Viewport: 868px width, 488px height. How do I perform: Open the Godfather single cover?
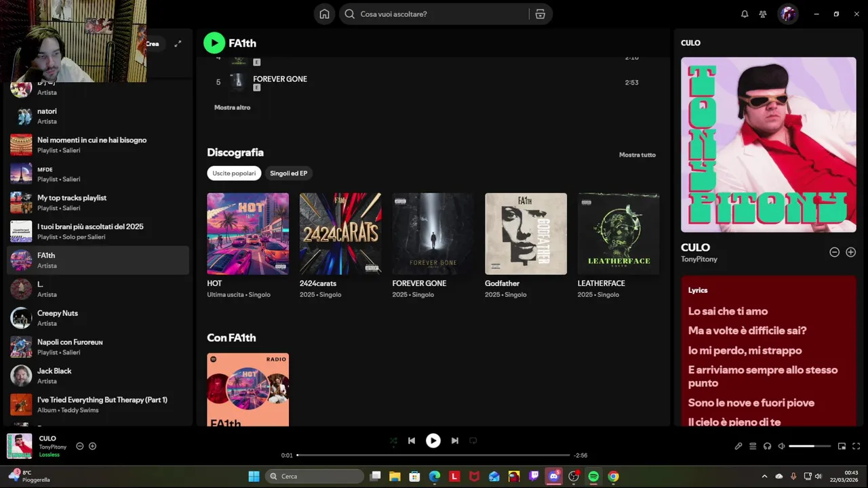coord(526,234)
